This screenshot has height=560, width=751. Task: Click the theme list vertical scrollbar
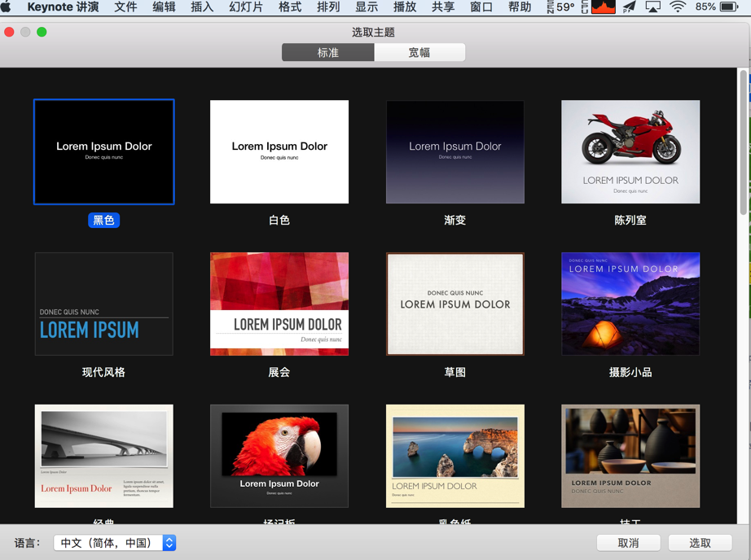(743, 142)
